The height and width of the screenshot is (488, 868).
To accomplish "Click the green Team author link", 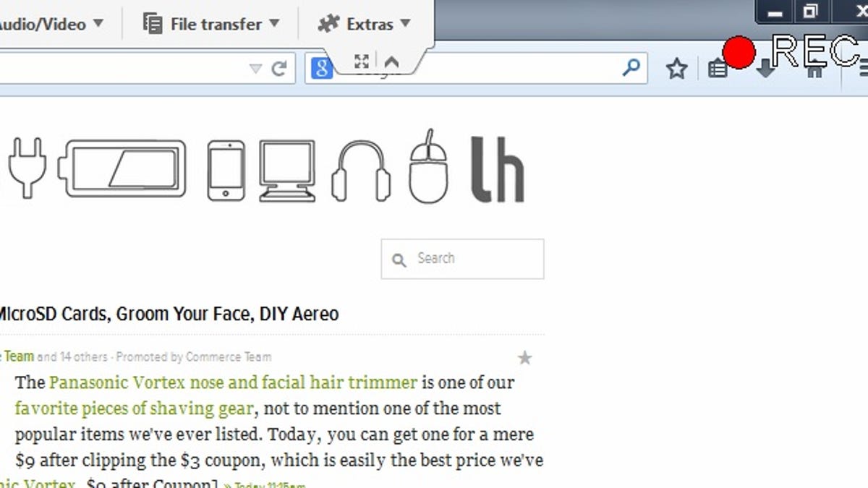I will 18,356.
